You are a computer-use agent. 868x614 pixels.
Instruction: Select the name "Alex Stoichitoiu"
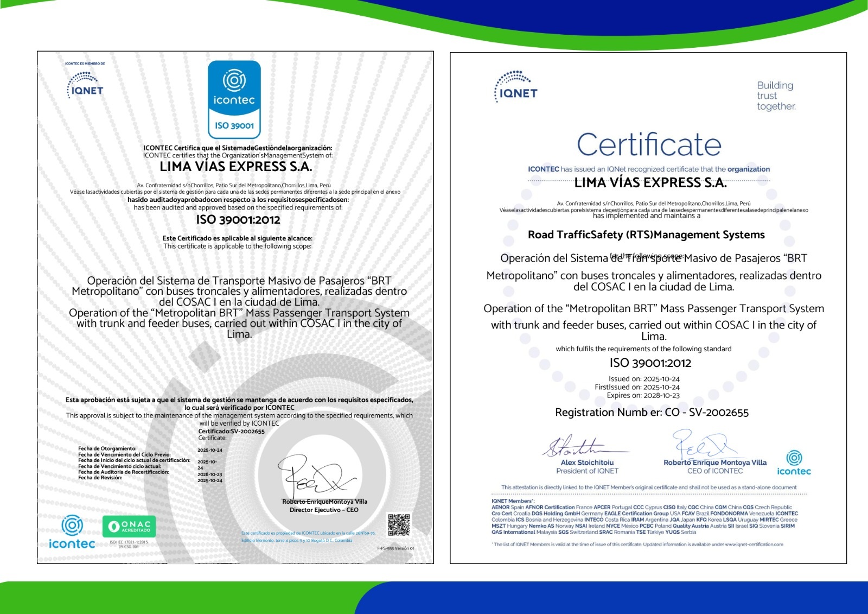(x=587, y=463)
